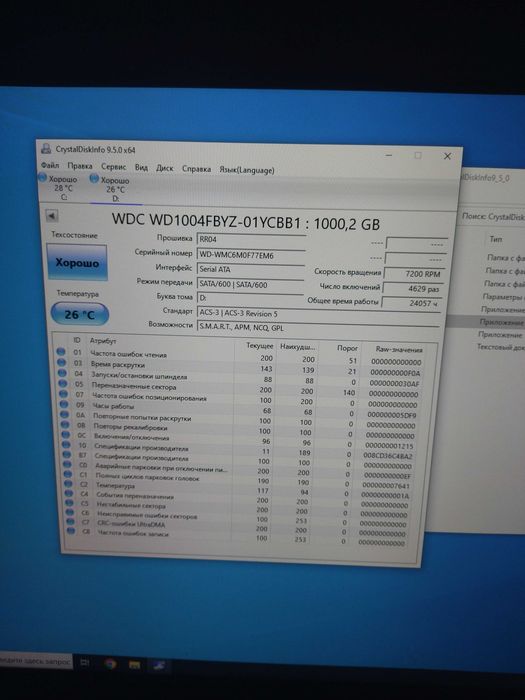Click the power-on count value 4629 раз
The height and width of the screenshot is (700, 525).
pos(413,289)
